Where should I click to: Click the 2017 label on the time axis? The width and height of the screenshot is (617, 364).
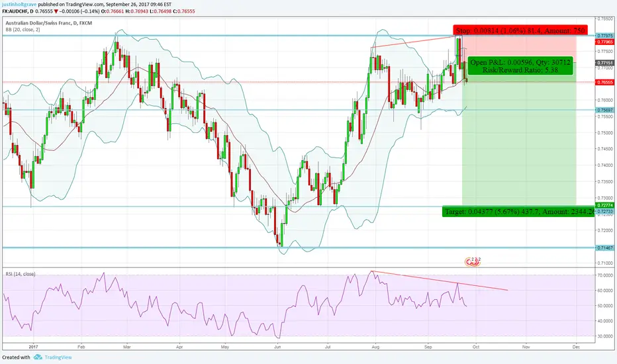coord(34,347)
